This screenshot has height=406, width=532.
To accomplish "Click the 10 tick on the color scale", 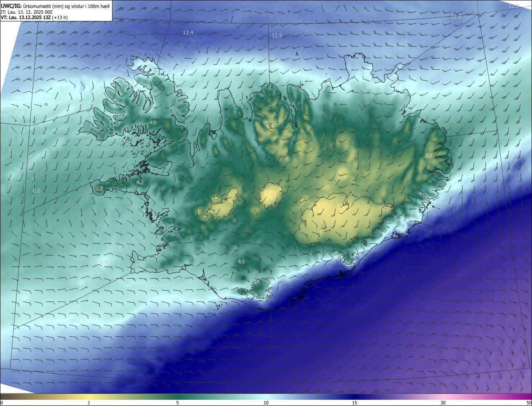I will (x=266, y=403).
